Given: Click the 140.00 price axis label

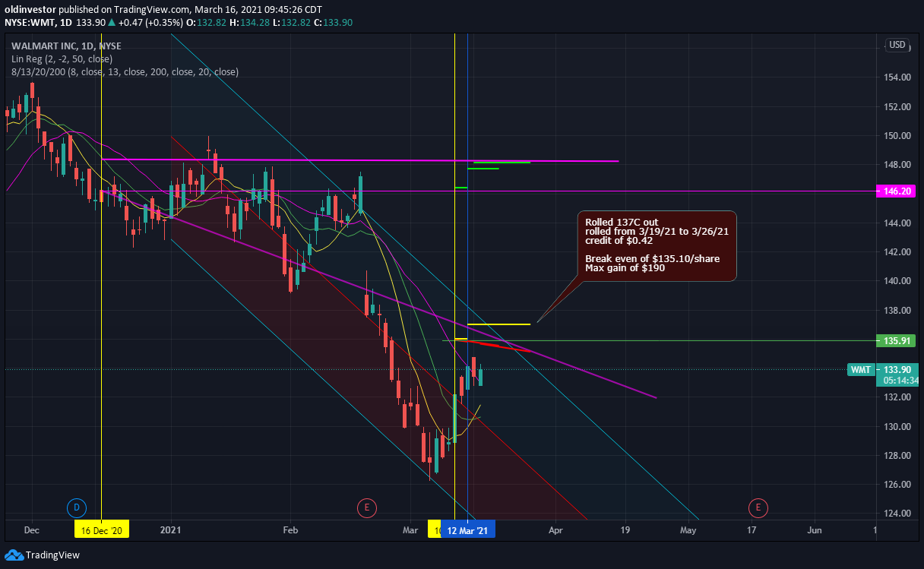Looking at the screenshot, I should coord(897,281).
